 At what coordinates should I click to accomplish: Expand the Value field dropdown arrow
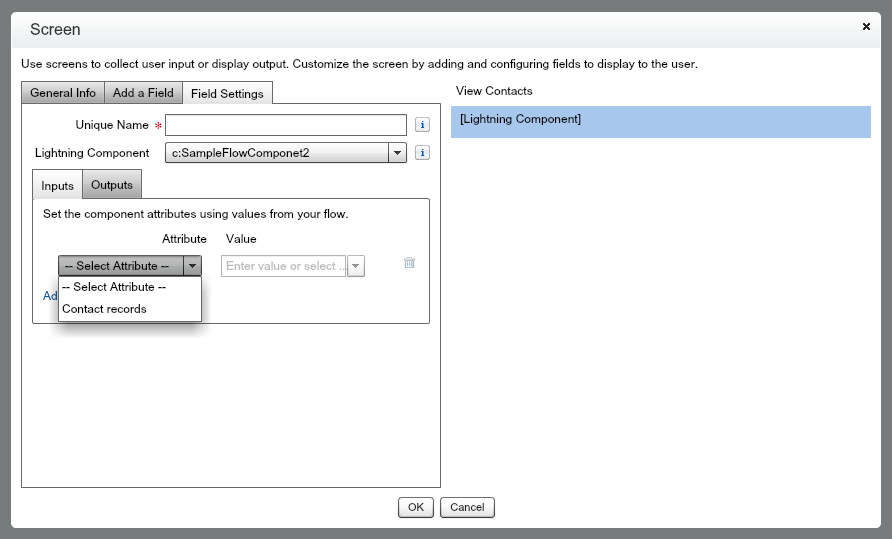(x=356, y=266)
